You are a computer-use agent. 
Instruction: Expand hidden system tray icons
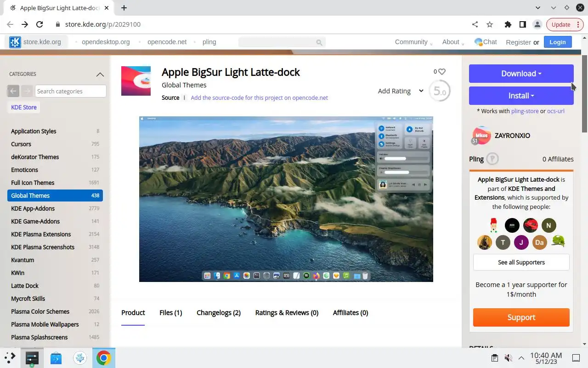(x=521, y=358)
